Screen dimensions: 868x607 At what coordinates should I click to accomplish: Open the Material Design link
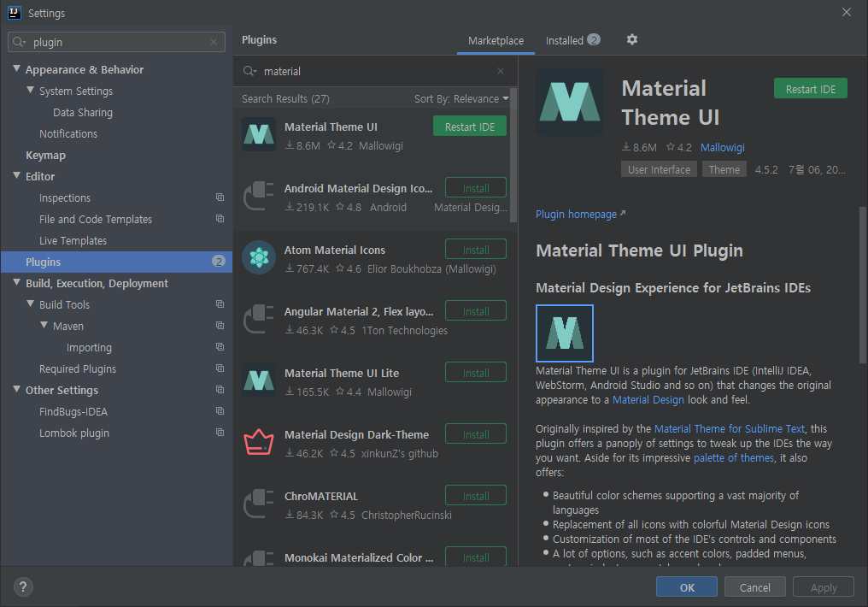[648, 400]
